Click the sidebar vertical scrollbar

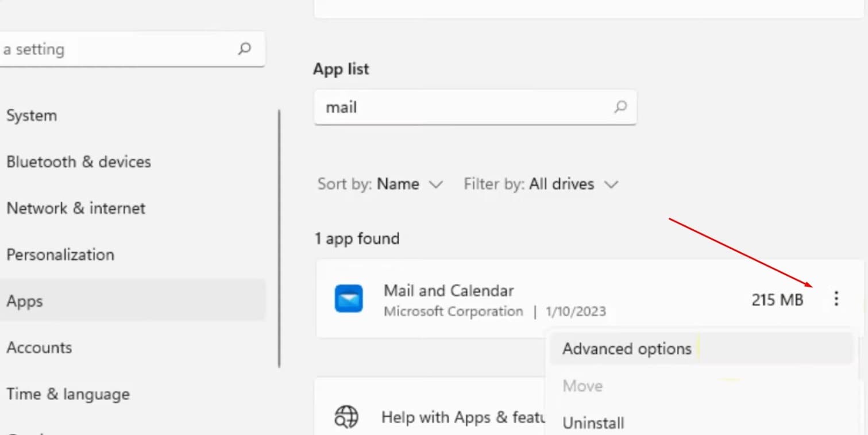(x=279, y=238)
